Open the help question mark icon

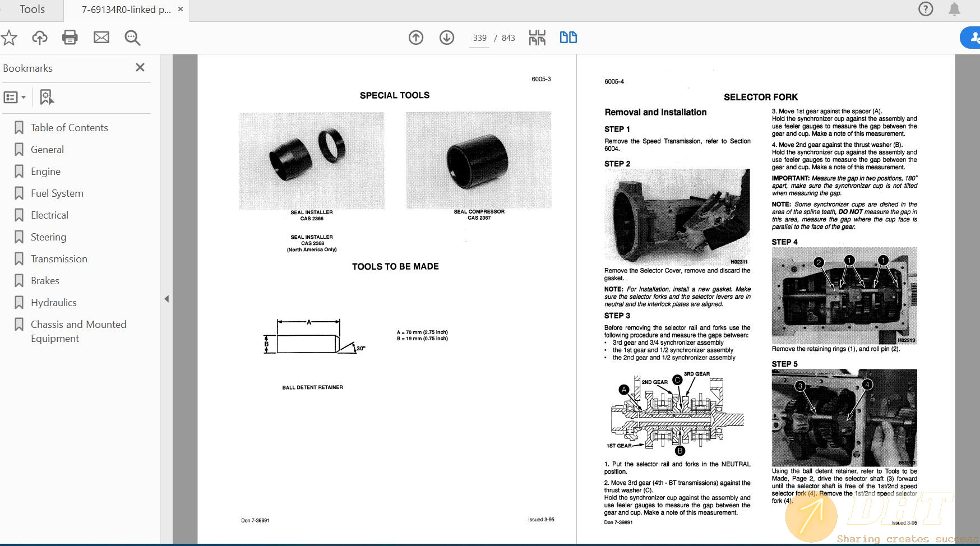coord(926,9)
